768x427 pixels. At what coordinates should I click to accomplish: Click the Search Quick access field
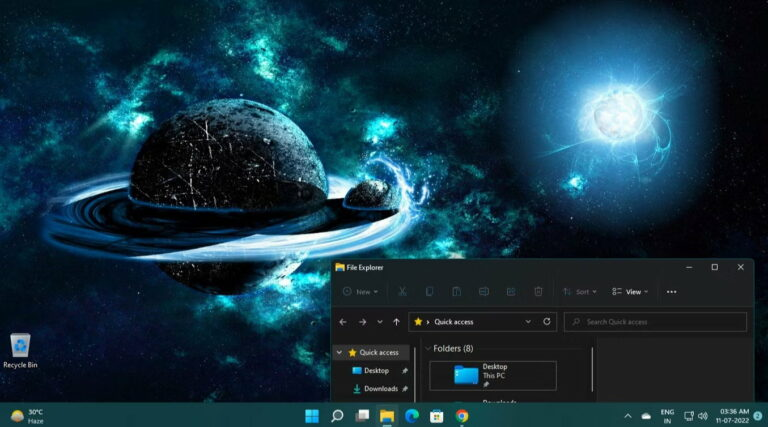[655, 322]
